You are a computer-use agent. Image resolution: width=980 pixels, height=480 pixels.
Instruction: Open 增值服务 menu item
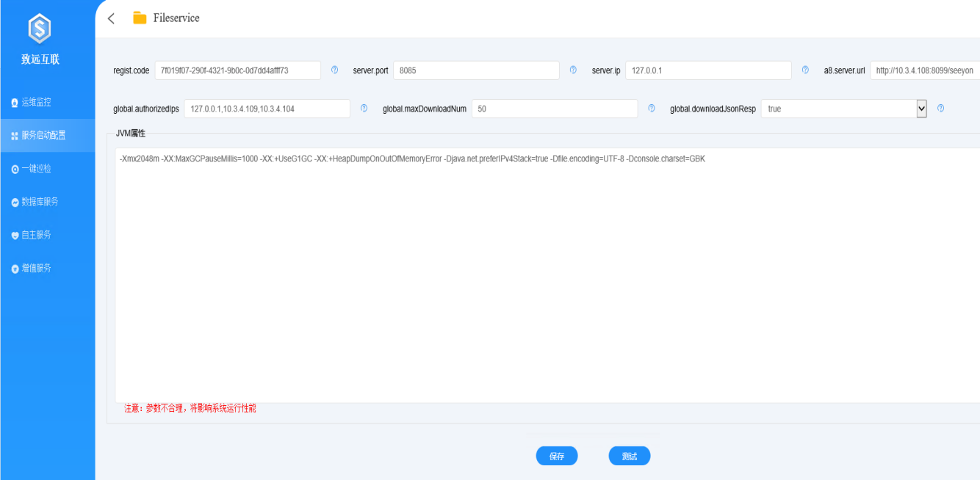(48, 269)
